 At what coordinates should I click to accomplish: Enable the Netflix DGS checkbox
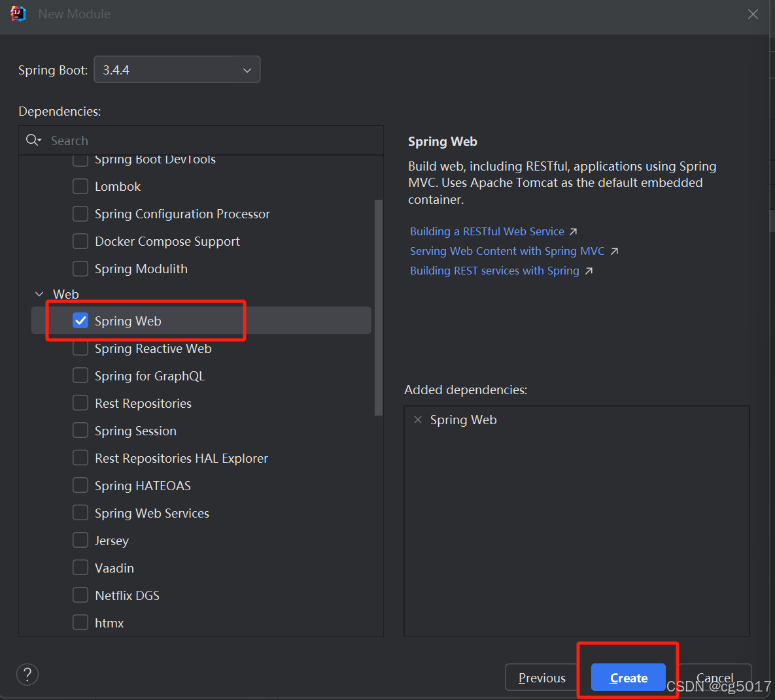pyautogui.click(x=80, y=595)
